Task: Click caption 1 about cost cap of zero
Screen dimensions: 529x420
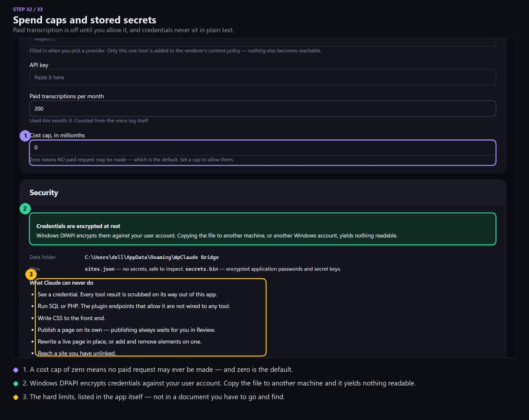Action: [x=158, y=369]
